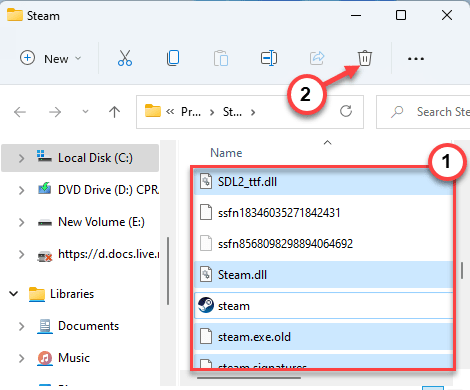Image resolution: width=470 pixels, height=390 pixels.
Task: Click the Documents library icon
Action: 45,326
